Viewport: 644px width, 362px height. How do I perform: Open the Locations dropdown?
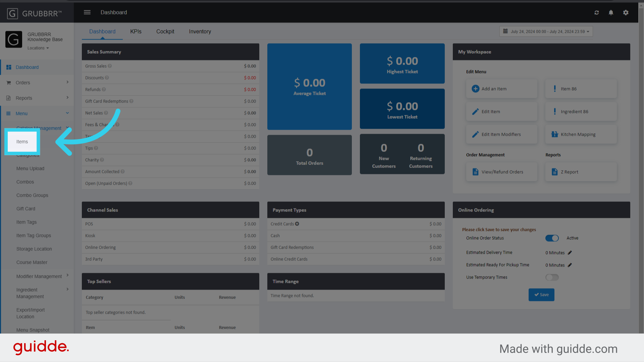pyautogui.click(x=38, y=48)
